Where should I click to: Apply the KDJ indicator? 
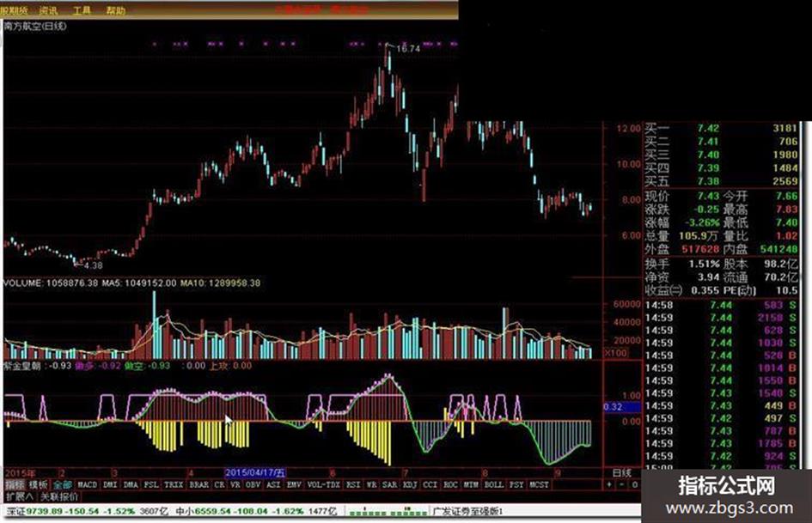(410, 484)
